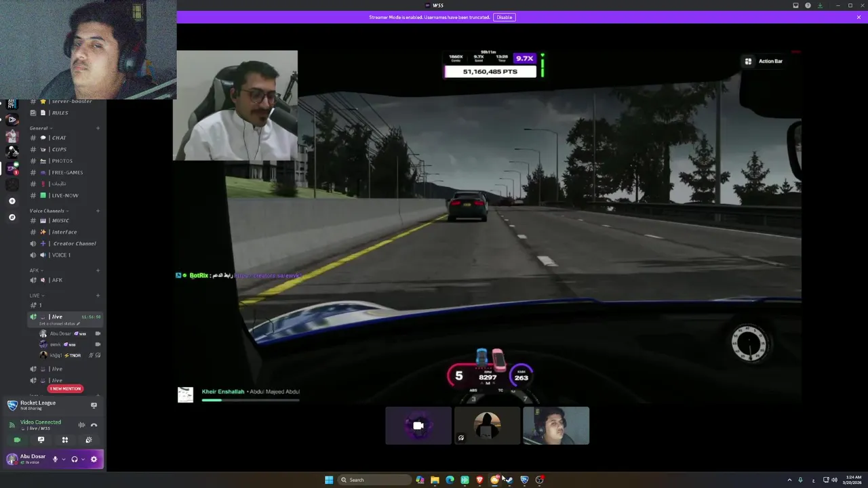868x488 pixels.
Task: Dismiss the Streamer Mode banner
Action: pos(859,17)
